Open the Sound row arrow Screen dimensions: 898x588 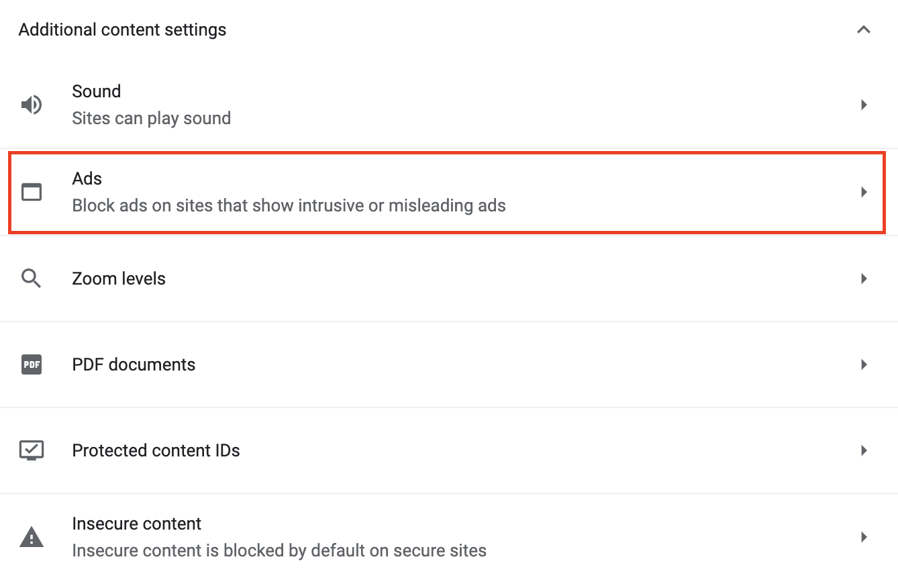[864, 105]
